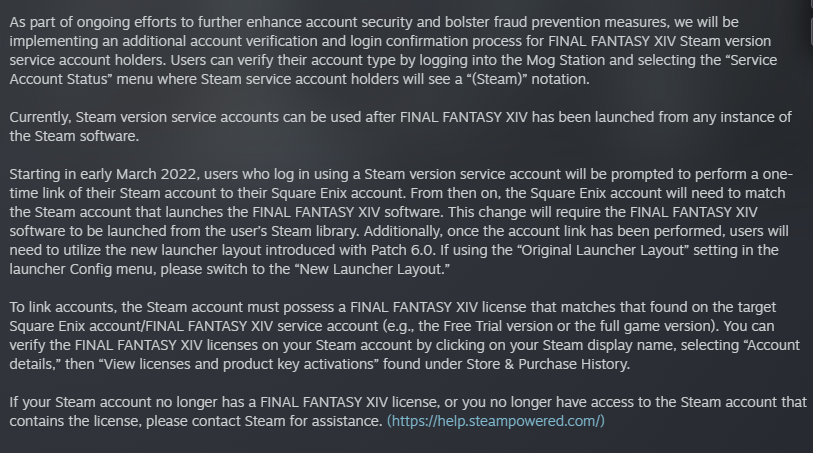Click the quoted 'New Launcher Layout.' text
The height and width of the screenshot is (453, 813).
[375, 269]
